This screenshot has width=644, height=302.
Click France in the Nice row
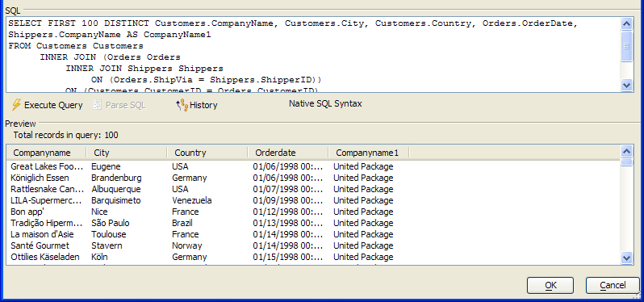(x=186, y=212)
